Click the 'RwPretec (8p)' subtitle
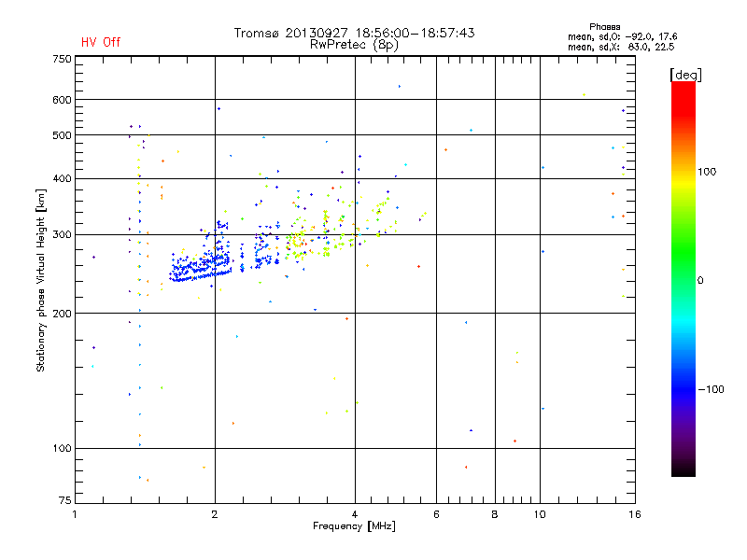Image resolution: width=747 pixels, height=560 pixels. 354,45
